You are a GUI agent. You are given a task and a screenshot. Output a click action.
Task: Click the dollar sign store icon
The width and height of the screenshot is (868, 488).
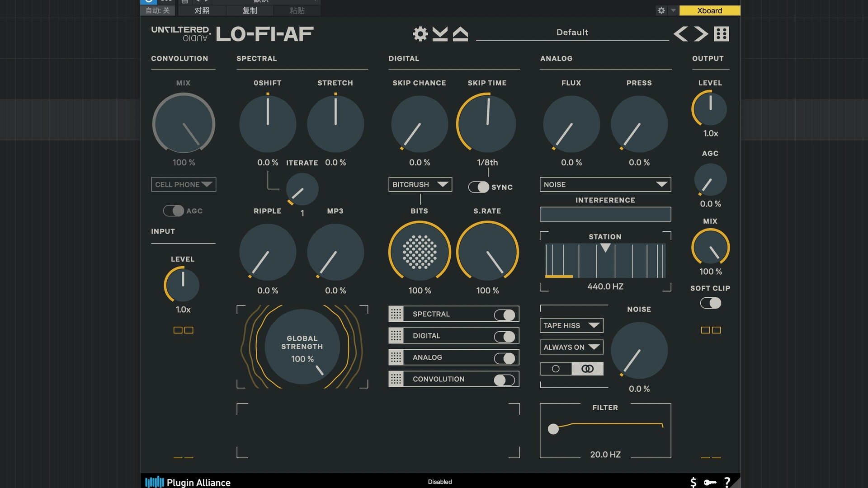[693, 483]
